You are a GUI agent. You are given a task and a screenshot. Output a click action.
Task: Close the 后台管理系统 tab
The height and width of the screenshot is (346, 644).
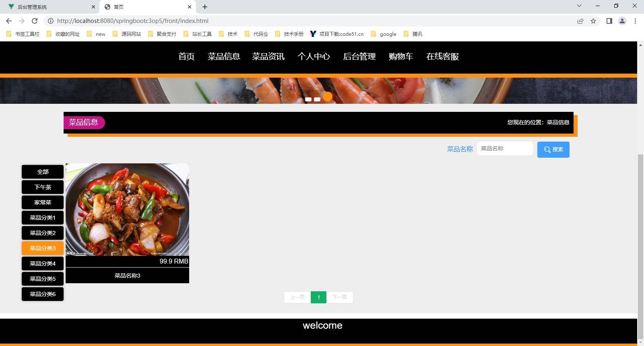93,7
